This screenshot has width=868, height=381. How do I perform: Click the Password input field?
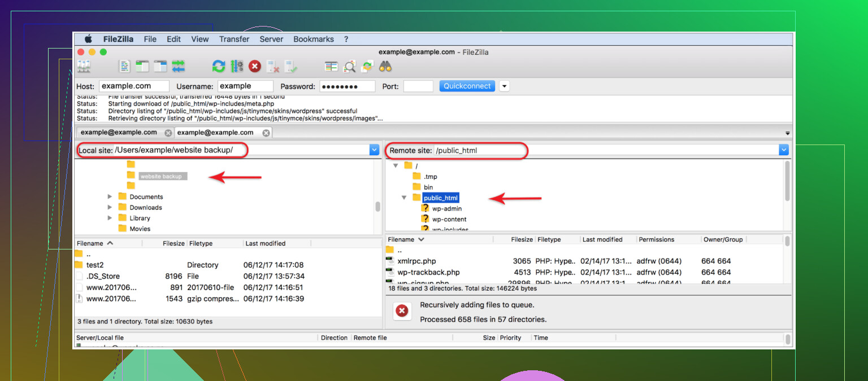tap(348, 86)
